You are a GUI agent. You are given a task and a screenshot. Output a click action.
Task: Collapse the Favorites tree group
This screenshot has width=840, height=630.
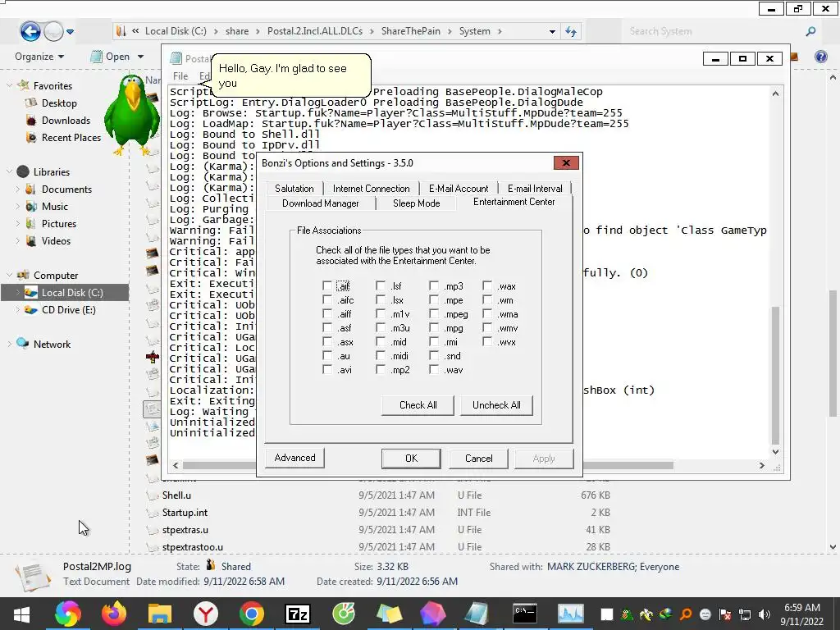[x=9, y=85]
